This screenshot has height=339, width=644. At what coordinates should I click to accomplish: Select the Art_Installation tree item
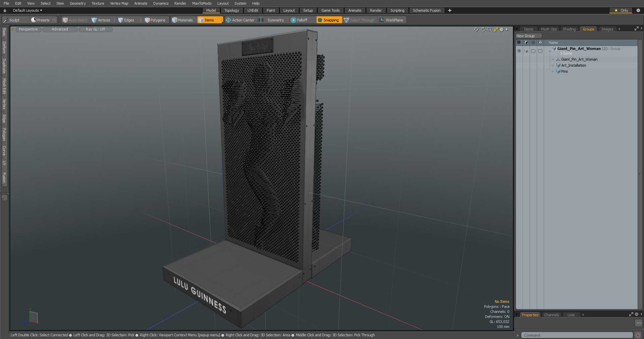pyautogui.click(x=574, y=65)
